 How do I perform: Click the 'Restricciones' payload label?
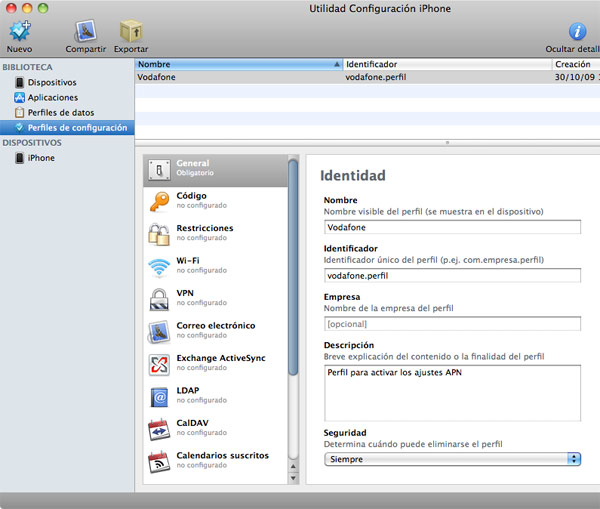point(205,228)
